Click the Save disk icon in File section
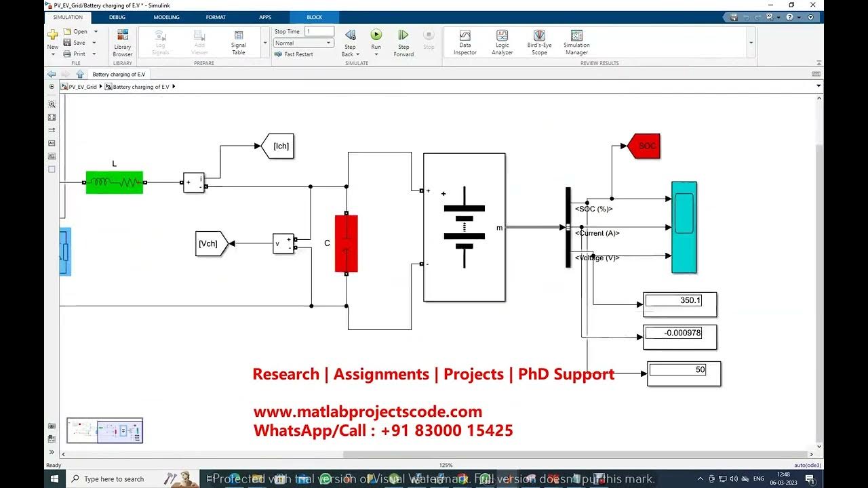Screen dimensions: 868x488 pos(67,43)
